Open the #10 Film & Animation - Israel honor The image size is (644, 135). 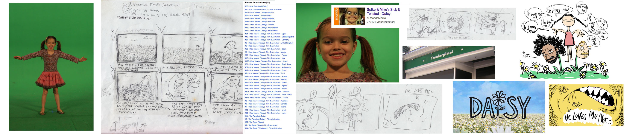(x=266, y=110)
